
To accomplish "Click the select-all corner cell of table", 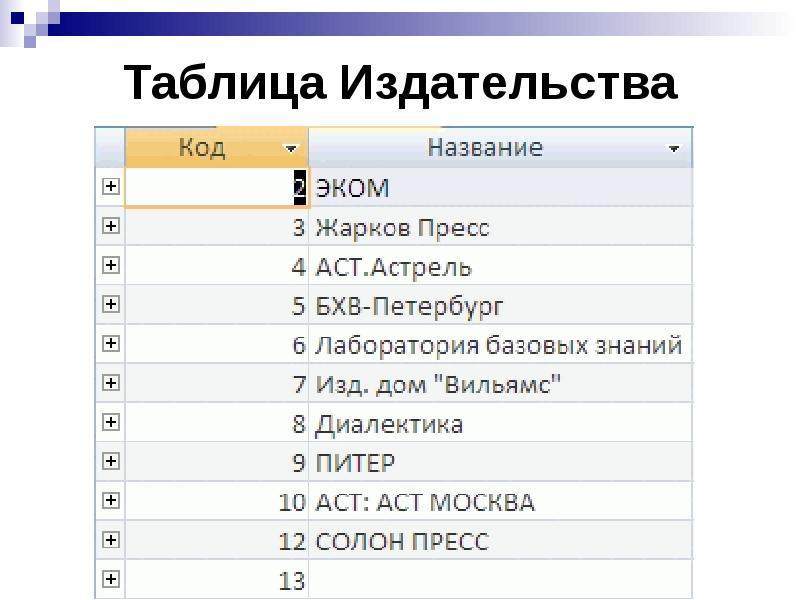I will tap(109, 148).
